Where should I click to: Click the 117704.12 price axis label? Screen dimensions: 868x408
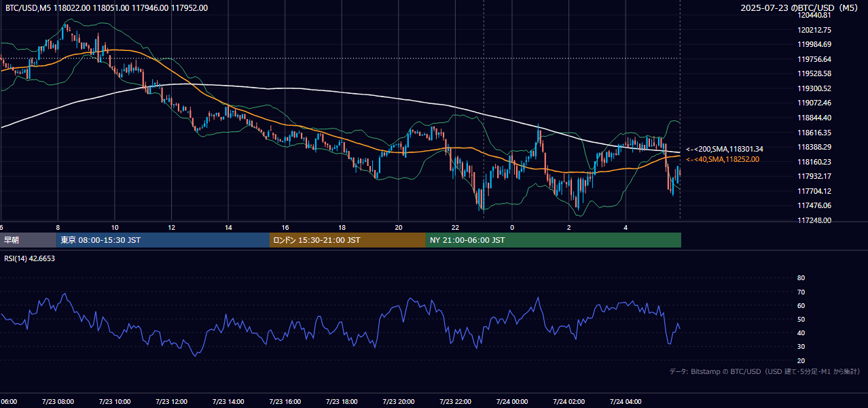814,191
